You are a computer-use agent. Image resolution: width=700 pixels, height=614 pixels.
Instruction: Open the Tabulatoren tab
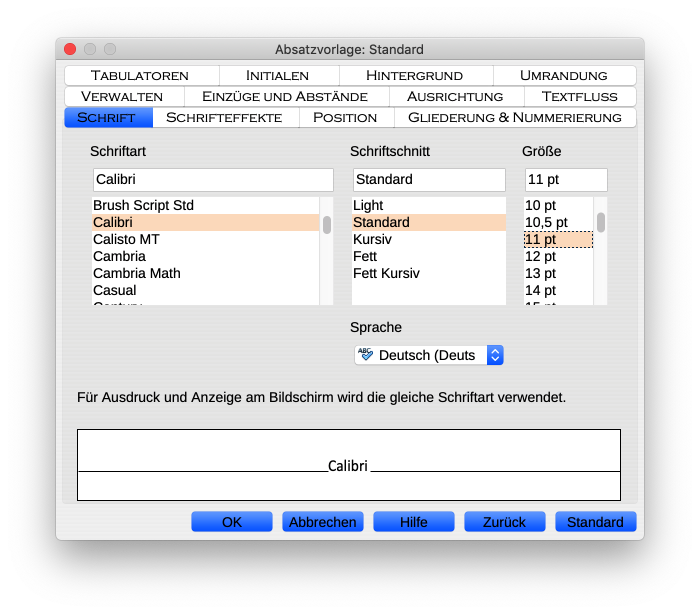(142, 75)
